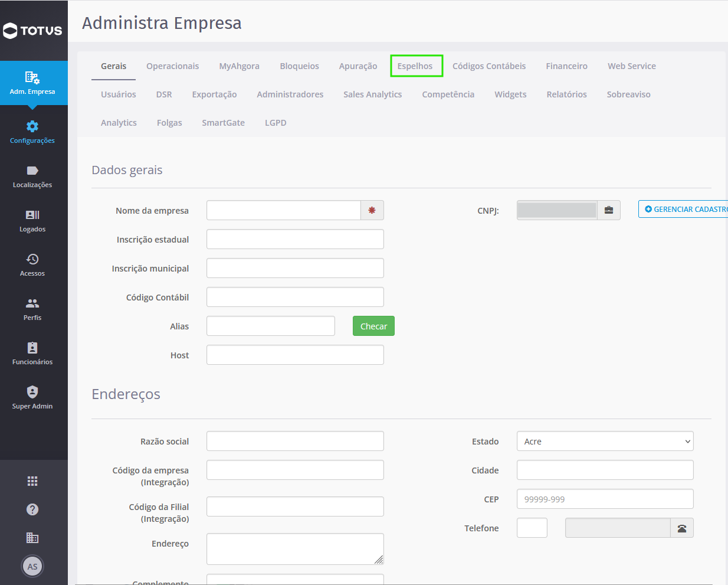Click the red asterisk beside Nome da empresa
728x585 pixels.
(x=372, y=210)
